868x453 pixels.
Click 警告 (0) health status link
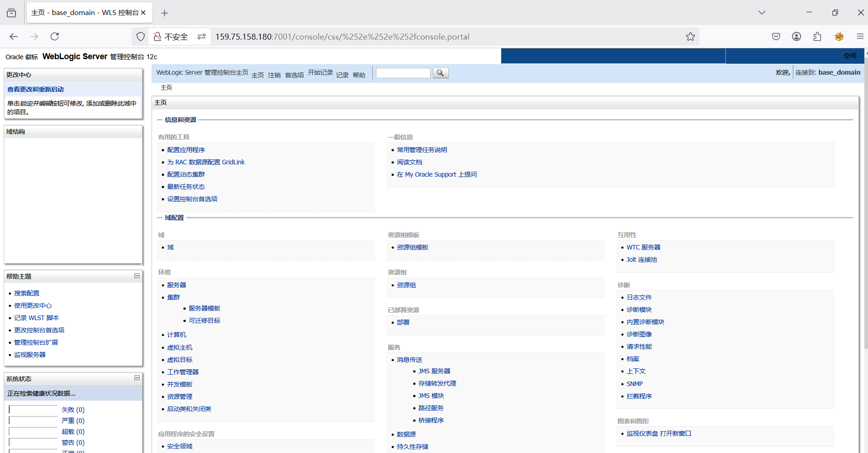pos(73,443)
